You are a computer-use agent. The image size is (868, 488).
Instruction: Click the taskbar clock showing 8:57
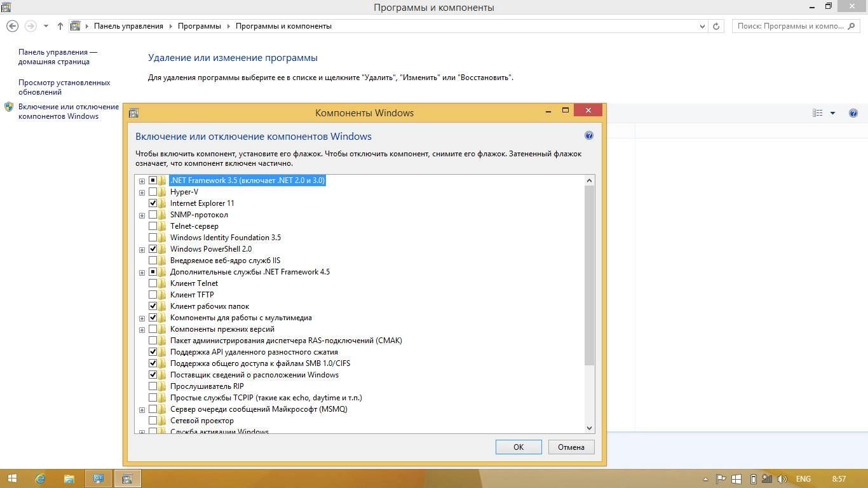(839, 478)
